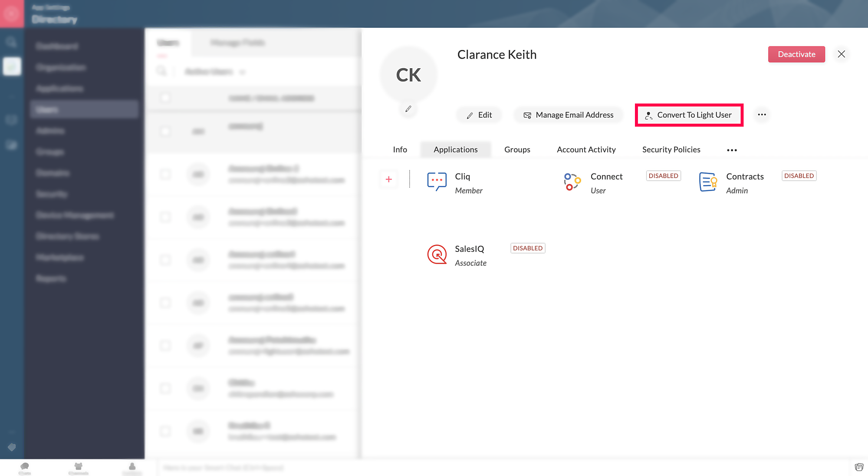Click the Connect application icon

coord(572,182)
